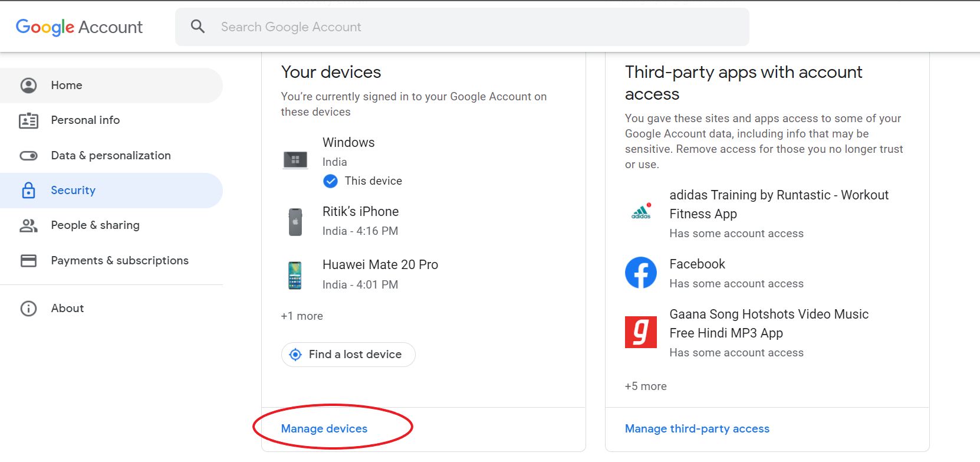Click the About info icon
This screenshot has height=462, width=980.
click(x=28, y=309)
